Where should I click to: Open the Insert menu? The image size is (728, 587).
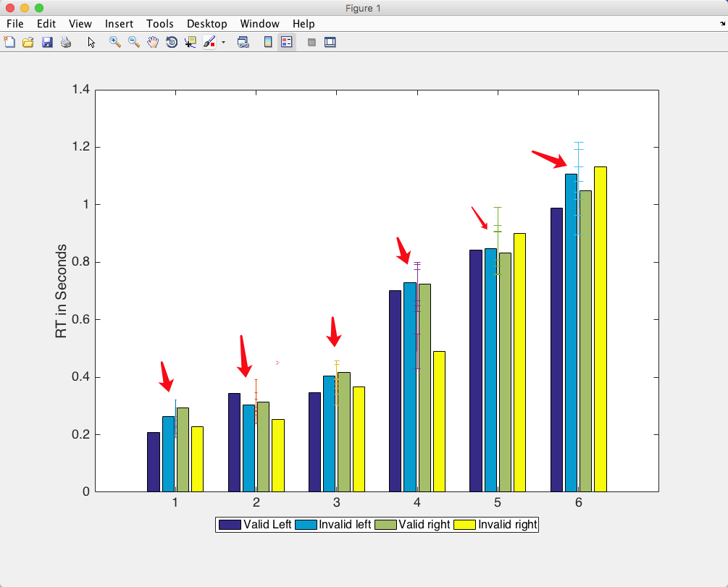click(119, 24)
